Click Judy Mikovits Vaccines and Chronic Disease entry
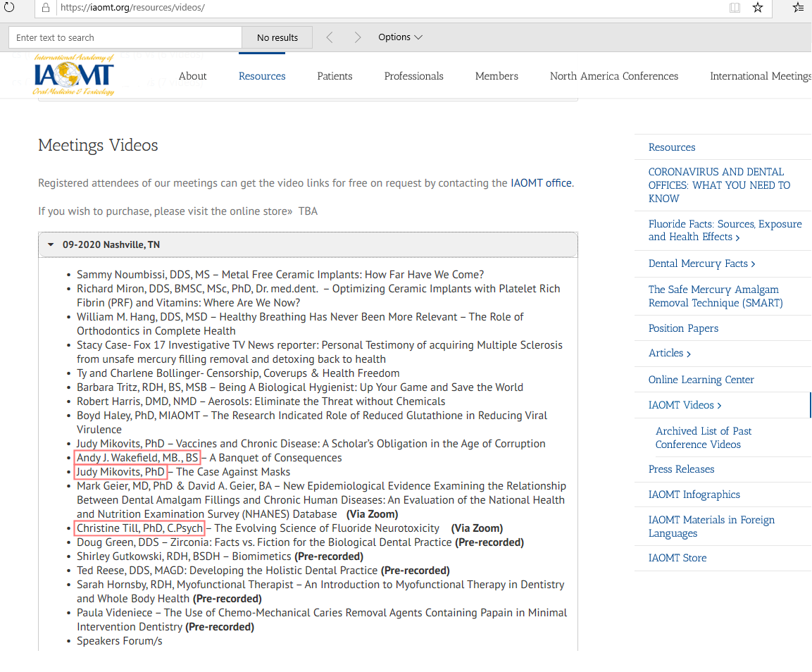This screenshot has width=812, height=672. (311, 444)
